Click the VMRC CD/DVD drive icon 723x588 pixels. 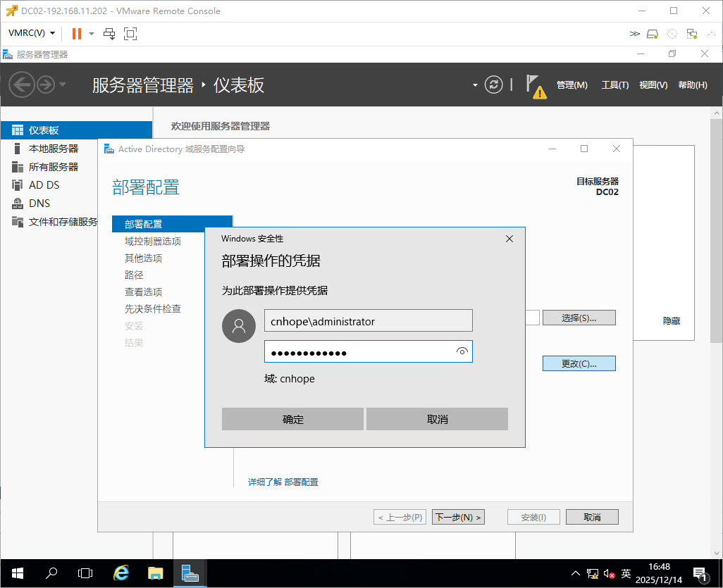pos(672,34)
